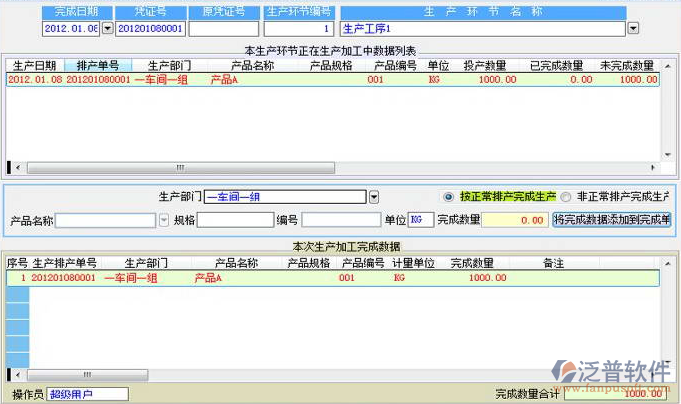This screenshot has height=404, width=681.
Task: Click the 规格 text field
Action: [235, 220]
